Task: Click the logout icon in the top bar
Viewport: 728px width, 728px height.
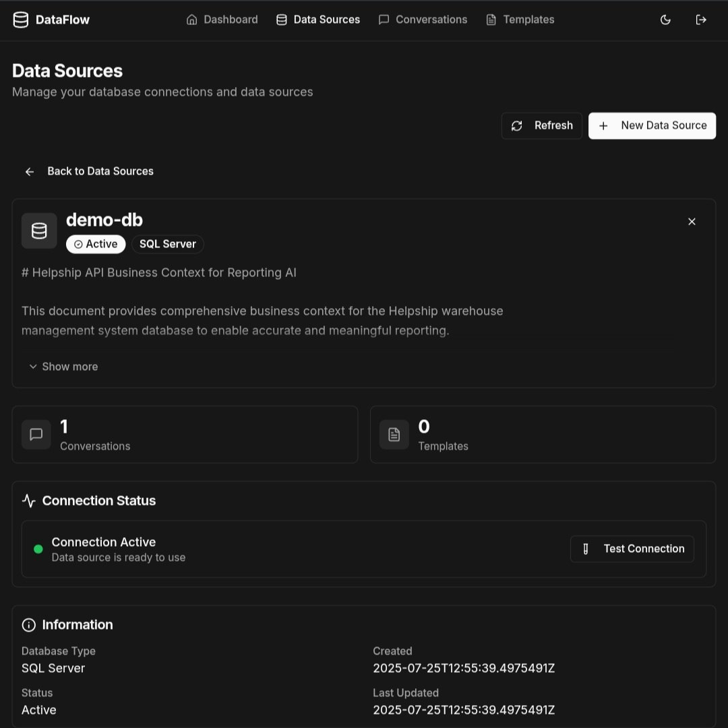Action: [701, 20]
